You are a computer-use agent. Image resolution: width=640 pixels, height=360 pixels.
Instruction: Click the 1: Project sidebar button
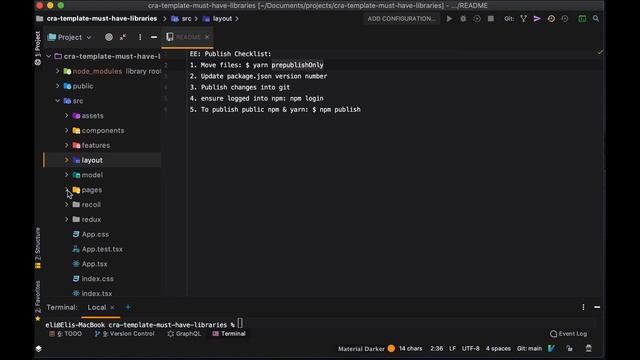[x=38, y=48]
